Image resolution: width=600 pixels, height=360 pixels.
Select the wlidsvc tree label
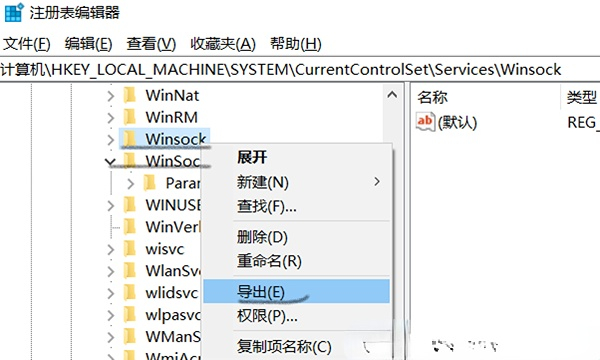pyautogui.click(x=172, y=293)
